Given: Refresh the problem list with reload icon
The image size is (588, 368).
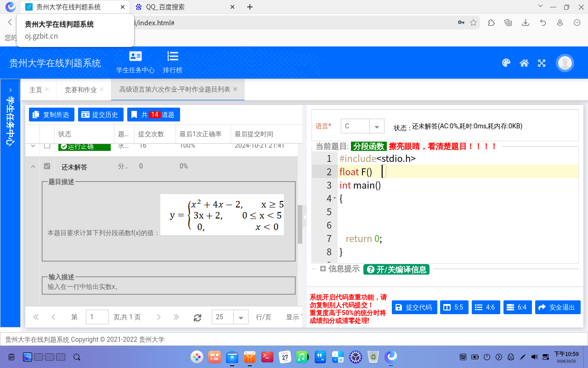Looking at the screenshot, I should [x=198, y=317].
